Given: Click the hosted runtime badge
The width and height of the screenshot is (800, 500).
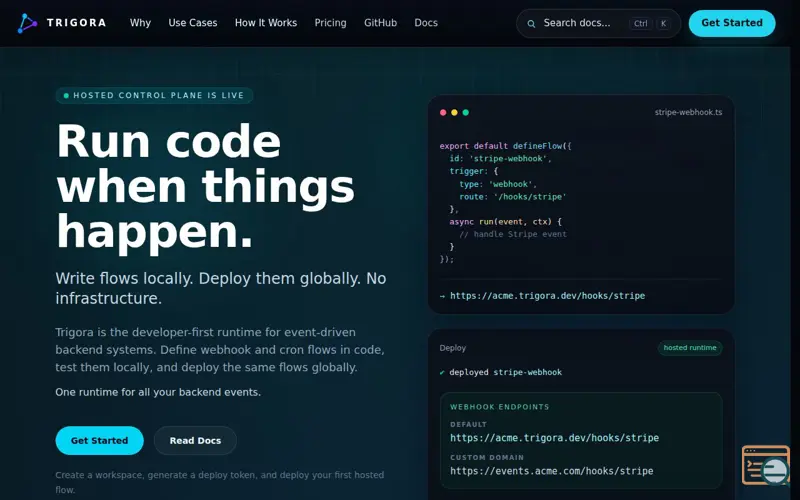Looking at the screenshot, I should 690,348.
